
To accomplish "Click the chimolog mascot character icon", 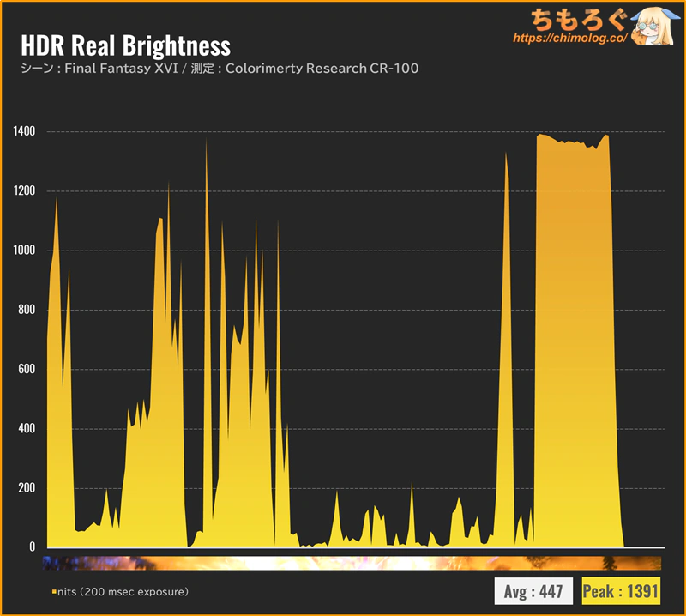I will (x=653, y=26).
